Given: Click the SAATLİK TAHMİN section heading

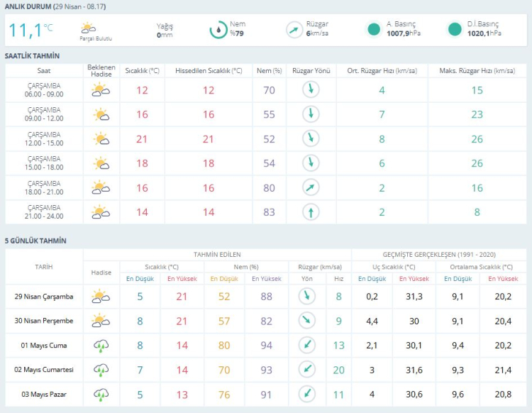Looking at the screenshot, I should click(32, 55).
